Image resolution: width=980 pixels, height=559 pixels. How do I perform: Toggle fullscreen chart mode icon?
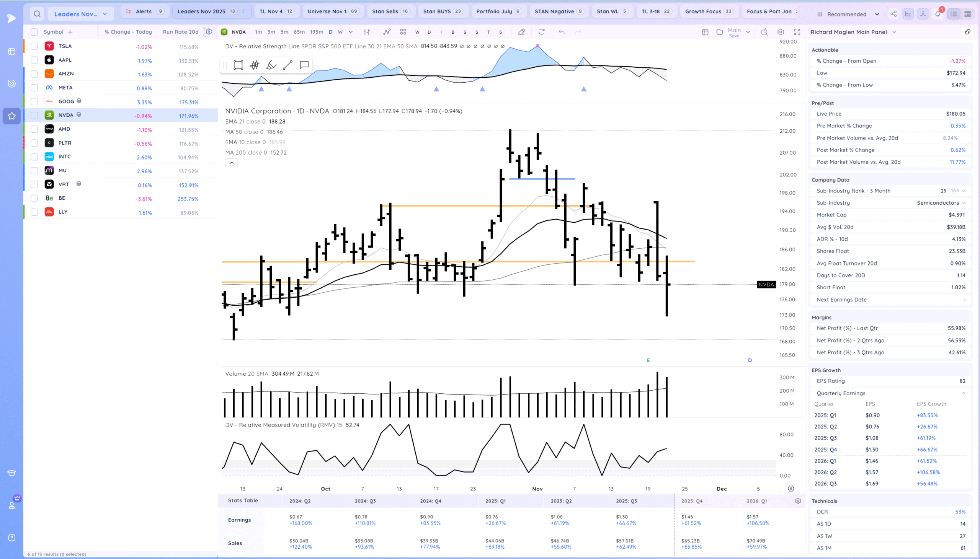[797, 32]
